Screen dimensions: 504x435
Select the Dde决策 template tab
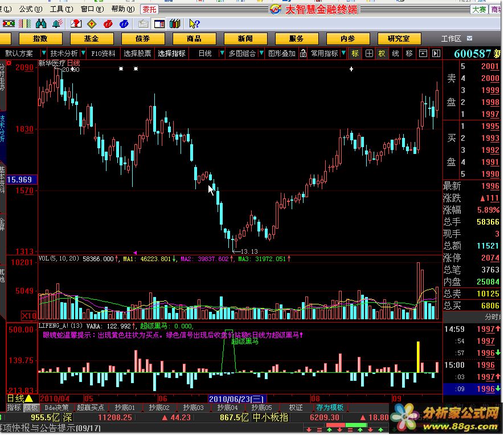56,408
